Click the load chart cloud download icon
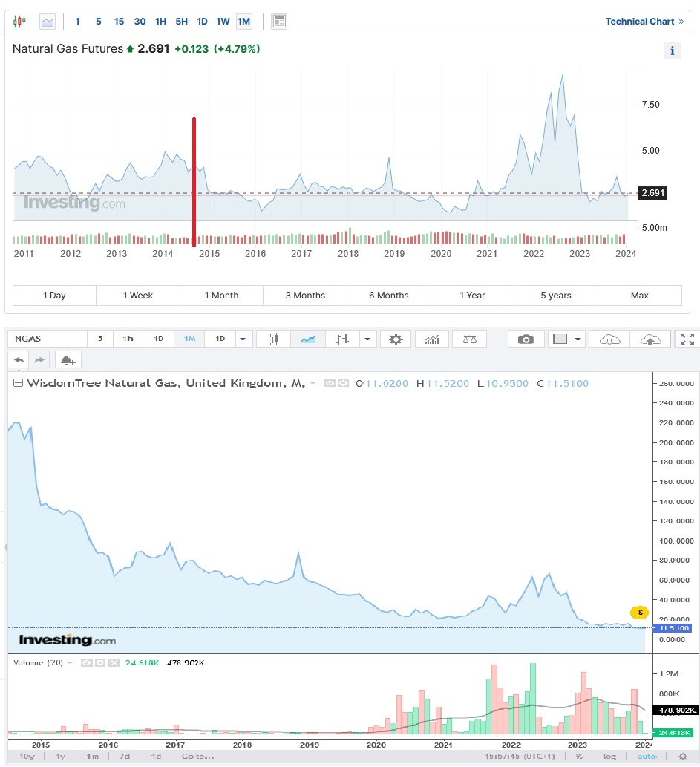This screenshot has width=700, height=767. 609,339
